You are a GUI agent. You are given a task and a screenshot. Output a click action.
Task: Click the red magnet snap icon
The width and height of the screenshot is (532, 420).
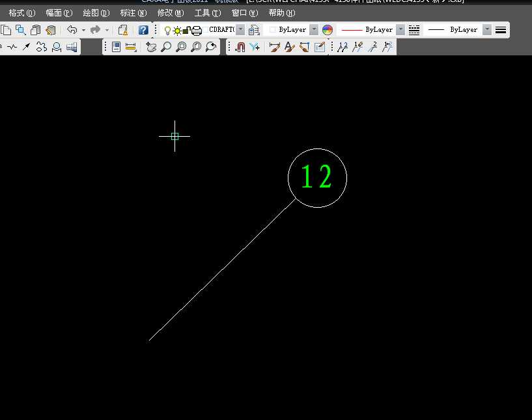point(240,47)
